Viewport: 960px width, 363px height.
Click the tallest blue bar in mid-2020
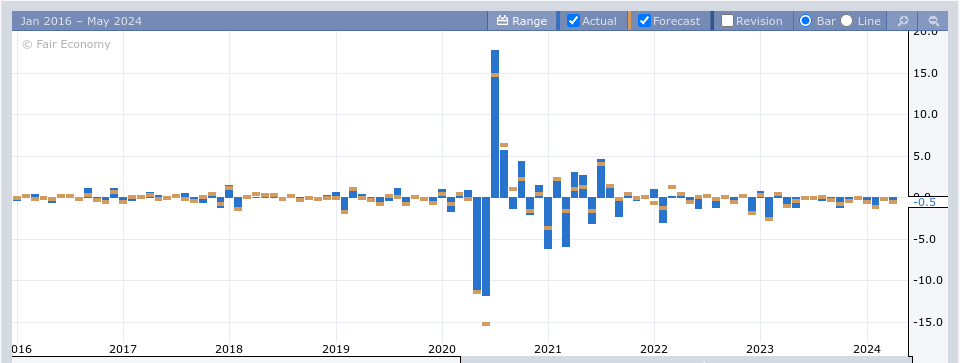pos(495,124)
